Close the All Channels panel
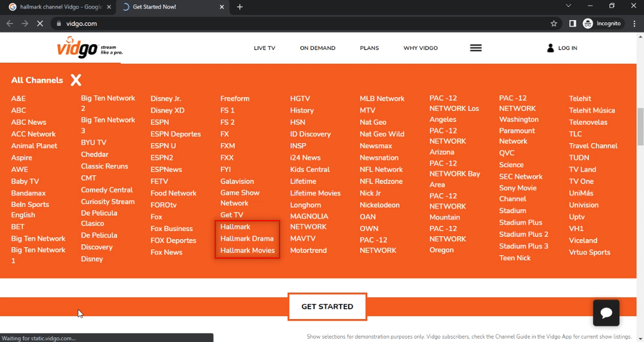The height and width of the screenshot is (342, 644). pos(76,80)
